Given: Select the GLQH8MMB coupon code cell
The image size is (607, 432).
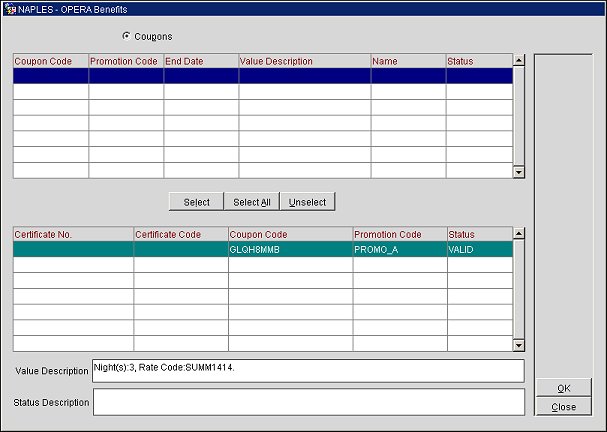Looking at the screenshot, I should [290, 250].
